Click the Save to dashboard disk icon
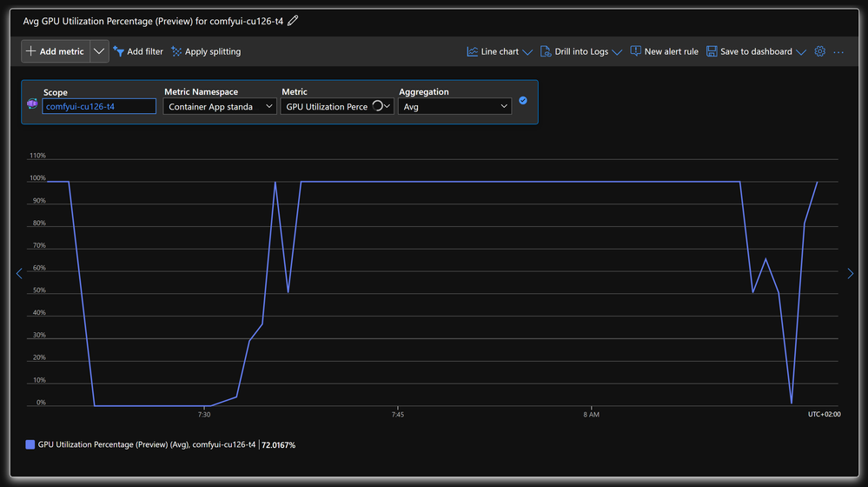This screenshot has height=487, width=868. (712, 51)
